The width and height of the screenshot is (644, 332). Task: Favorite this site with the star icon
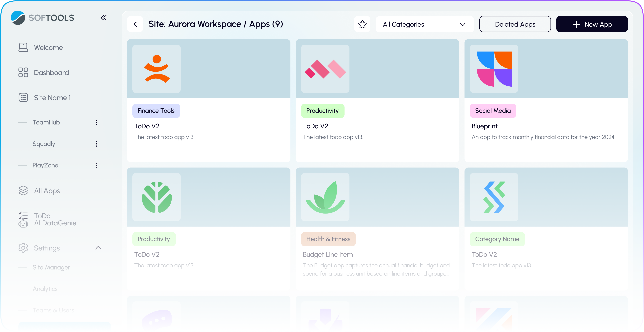tap(362, 24)
